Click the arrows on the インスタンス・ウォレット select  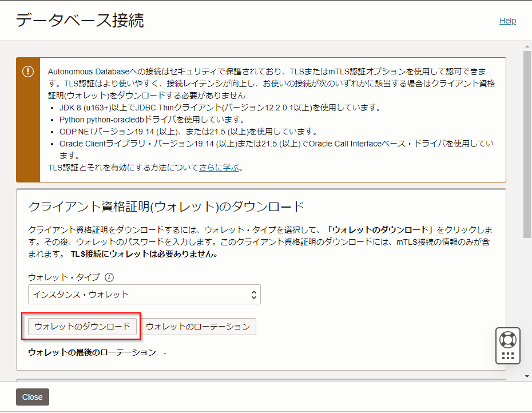tap(254, 295)
